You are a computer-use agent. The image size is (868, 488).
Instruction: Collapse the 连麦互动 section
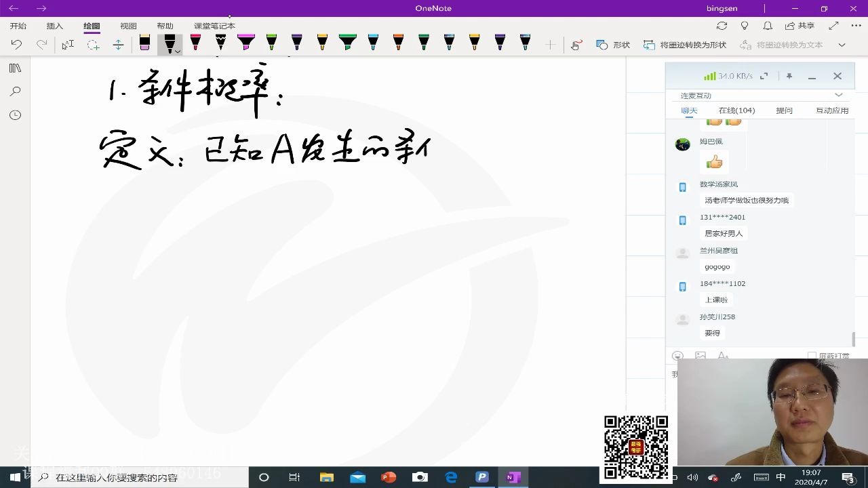[839, 95]
